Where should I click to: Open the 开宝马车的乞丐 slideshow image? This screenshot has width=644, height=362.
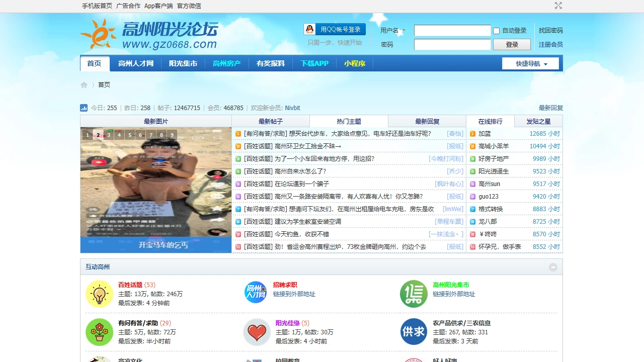point(156,190)
